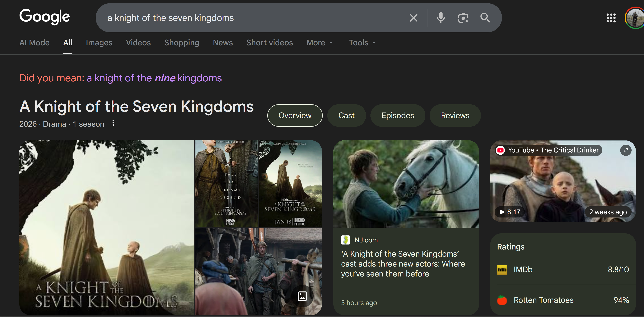Click the magnifying glass search icon
The width and height of the screenshot is (644, 317).
coord(485,18)
